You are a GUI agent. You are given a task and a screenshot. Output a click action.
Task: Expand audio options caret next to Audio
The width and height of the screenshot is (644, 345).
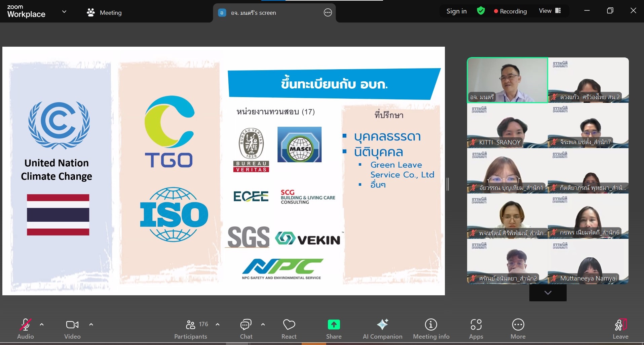point(42,325)
